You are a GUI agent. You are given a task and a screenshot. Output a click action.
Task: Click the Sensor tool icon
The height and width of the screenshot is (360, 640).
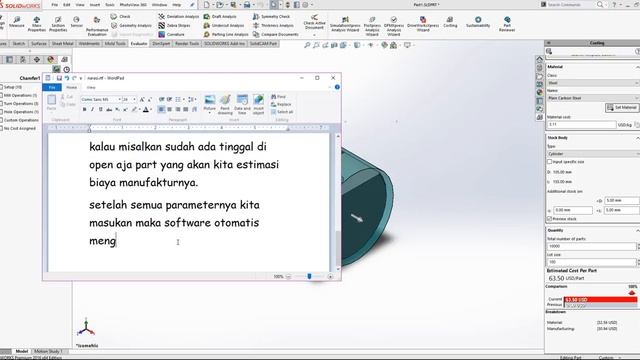coord(76,22)
